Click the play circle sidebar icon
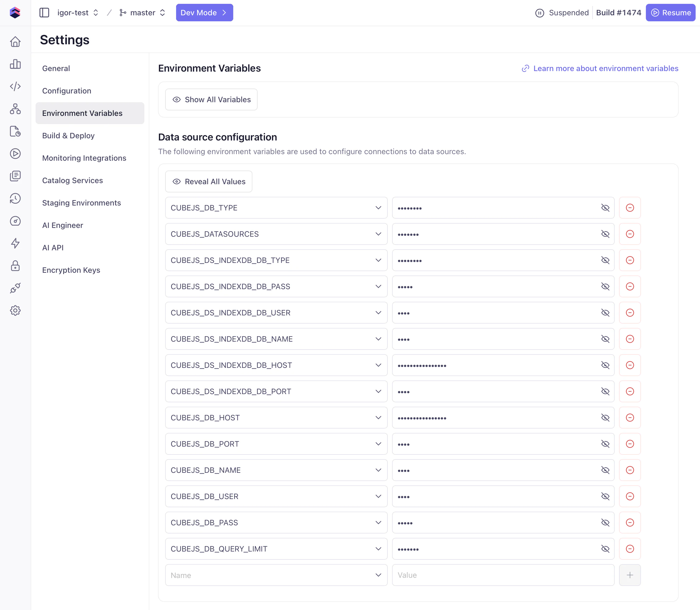700x610 pixels. (x=15, y=154)
